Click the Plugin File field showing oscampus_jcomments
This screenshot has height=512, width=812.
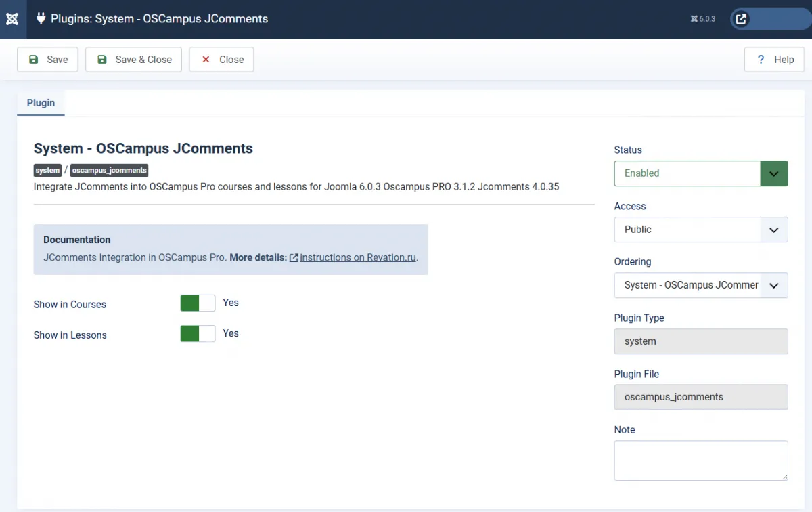[701, 397]
